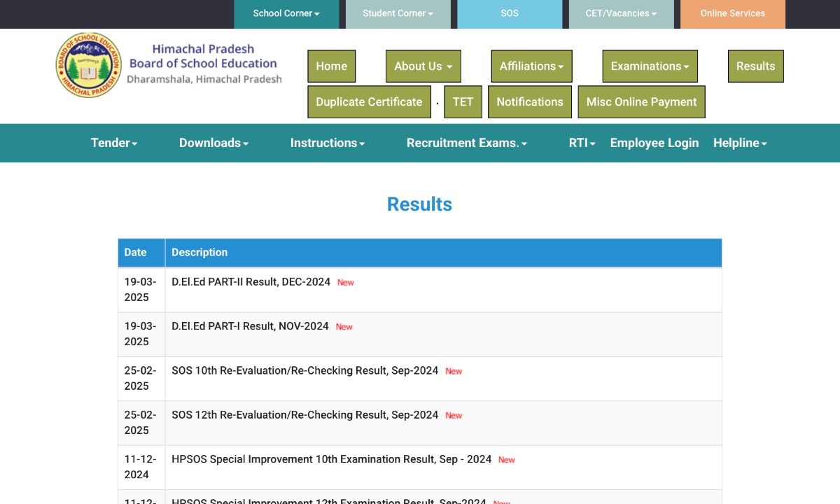Open Duplicate Certificate page
Viewport: 840px width, 504px height.
pyautogui.click(x=369, y=102)
